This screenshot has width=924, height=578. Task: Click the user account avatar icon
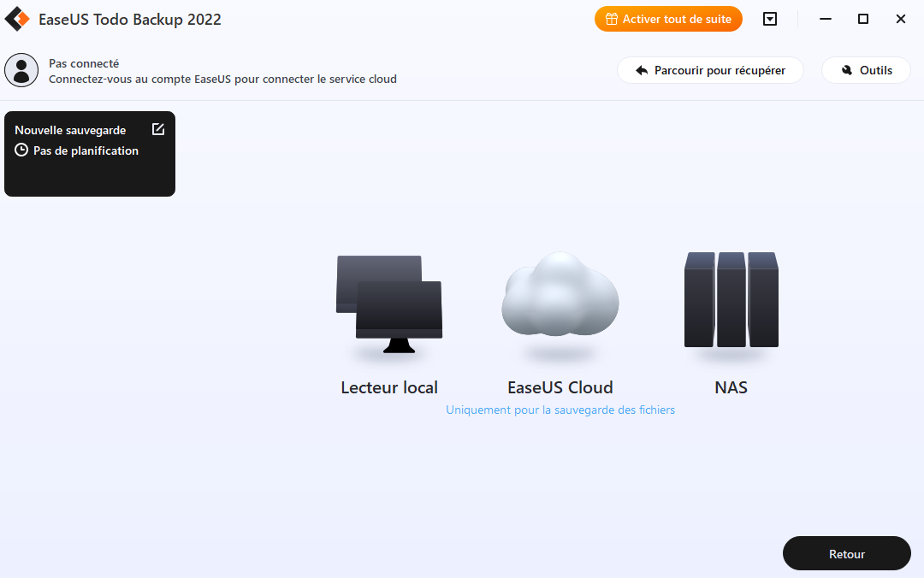(21, 70)
